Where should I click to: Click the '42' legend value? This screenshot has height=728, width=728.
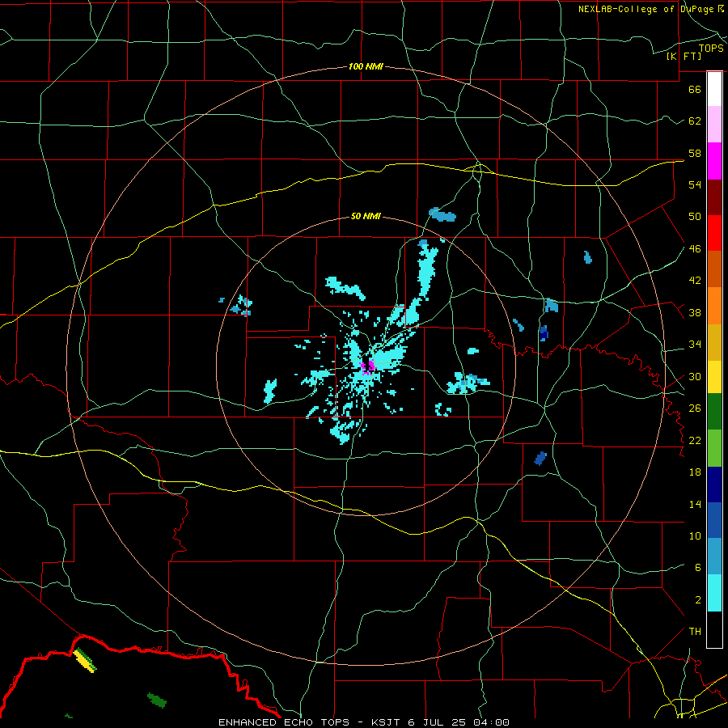tap(695, 281)
